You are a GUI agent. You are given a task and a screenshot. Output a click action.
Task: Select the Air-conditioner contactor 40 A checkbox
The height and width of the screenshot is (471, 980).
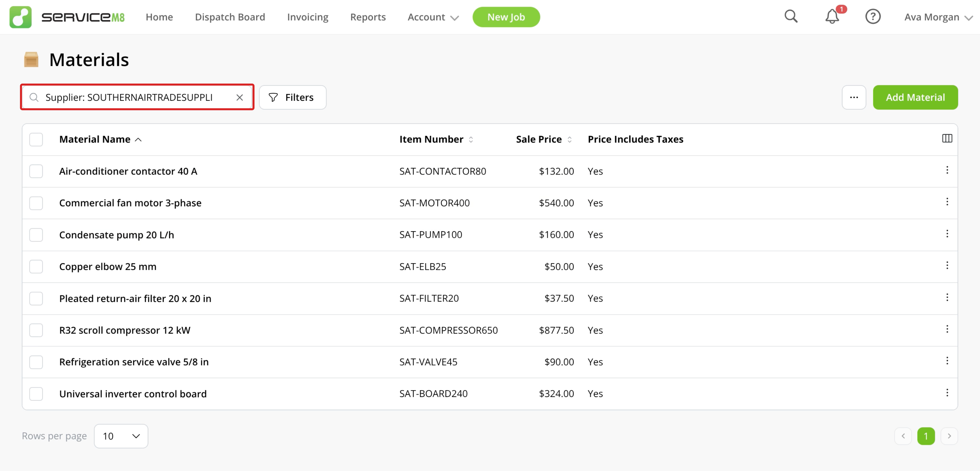coord(36,171)
